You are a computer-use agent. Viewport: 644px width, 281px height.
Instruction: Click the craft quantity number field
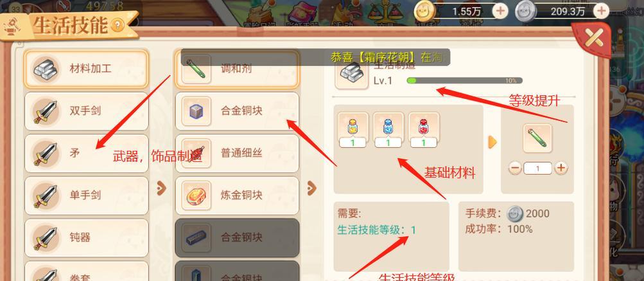(538, 168)
